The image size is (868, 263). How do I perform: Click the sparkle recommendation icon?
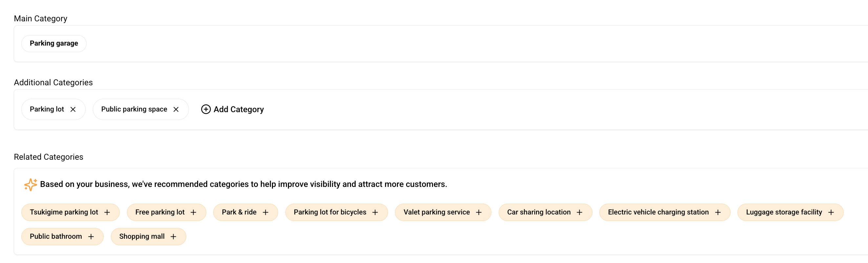coord(31,185)
